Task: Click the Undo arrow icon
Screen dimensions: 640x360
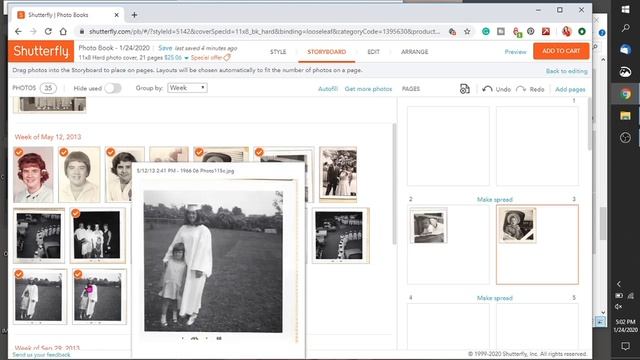Action: coord(487,89)
